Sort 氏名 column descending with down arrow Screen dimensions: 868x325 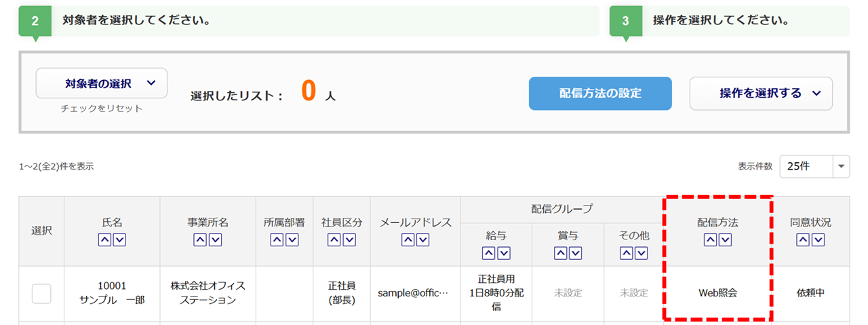(x=119, y=240)
